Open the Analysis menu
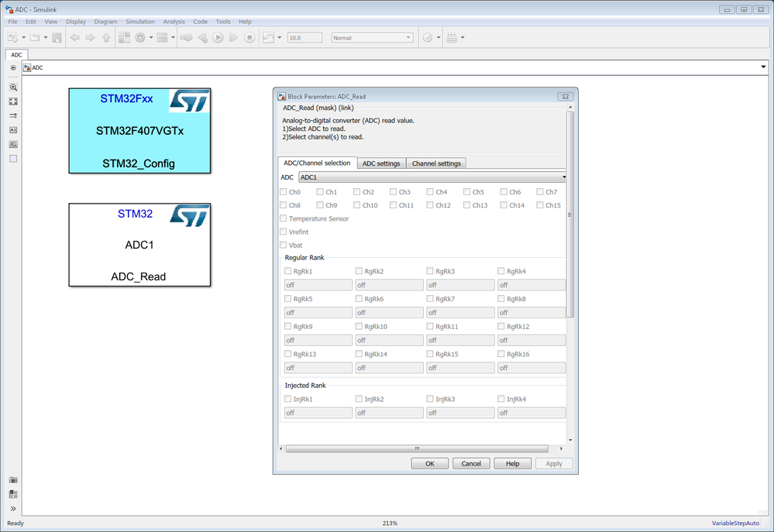This screenshot has height=532, width=774. [174, 22]
